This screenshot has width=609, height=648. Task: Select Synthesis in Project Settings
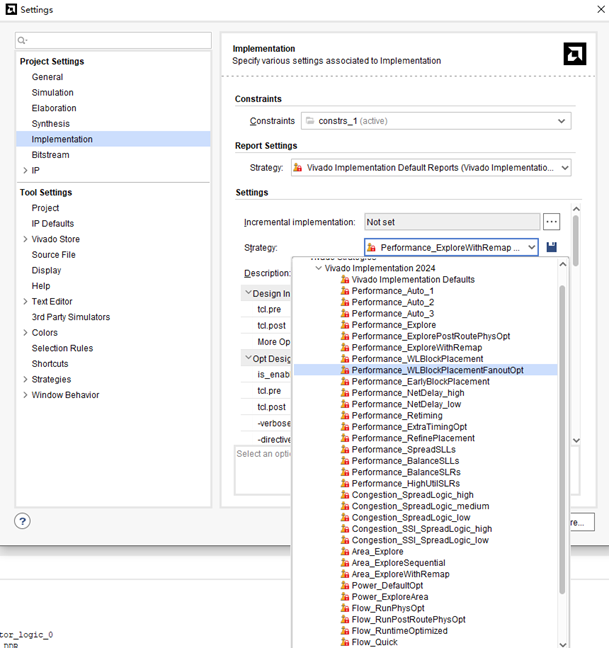click(x=51, y=124)
